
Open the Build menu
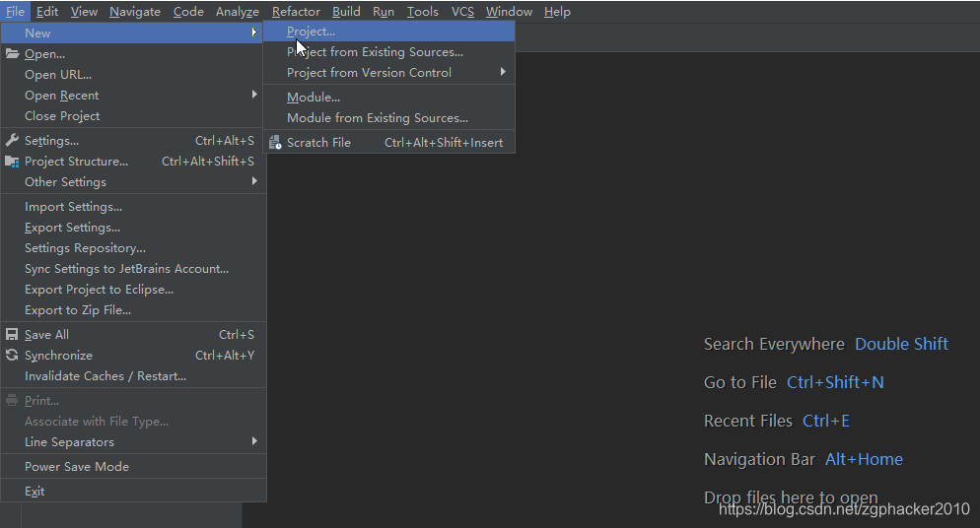[x=346, y=11]
